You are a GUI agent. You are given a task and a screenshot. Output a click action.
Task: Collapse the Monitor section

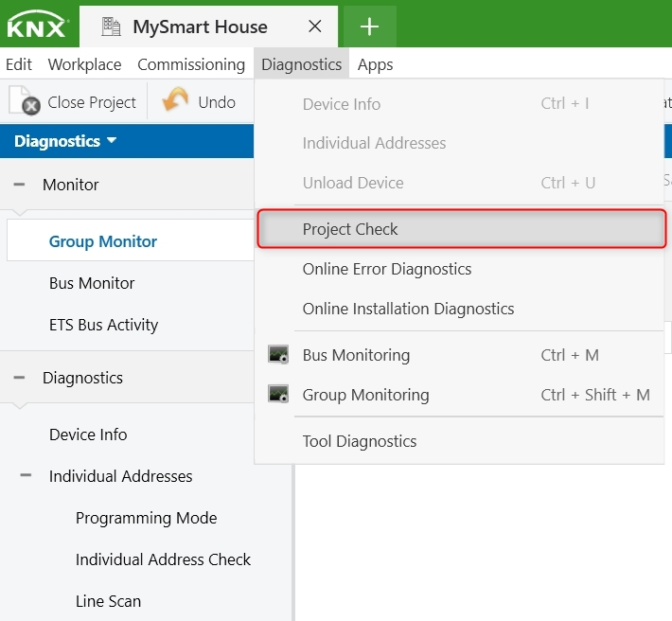pos(19,185)
